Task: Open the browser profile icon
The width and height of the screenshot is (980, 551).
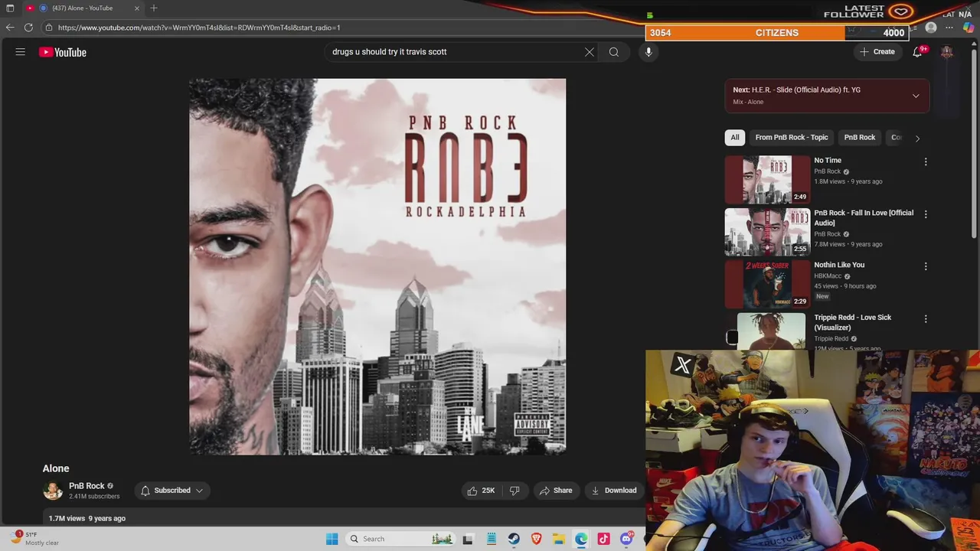Action: click(x=931, y=28)
